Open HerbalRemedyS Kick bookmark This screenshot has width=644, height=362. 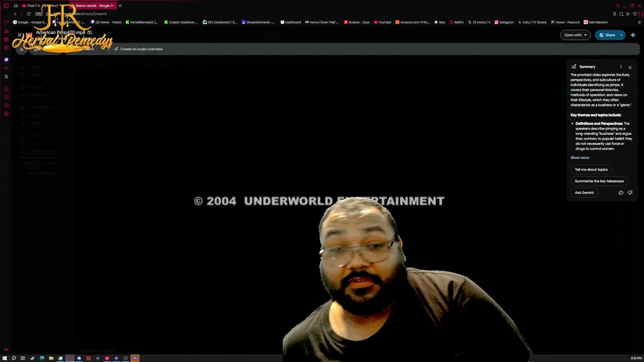click(141, 22)
